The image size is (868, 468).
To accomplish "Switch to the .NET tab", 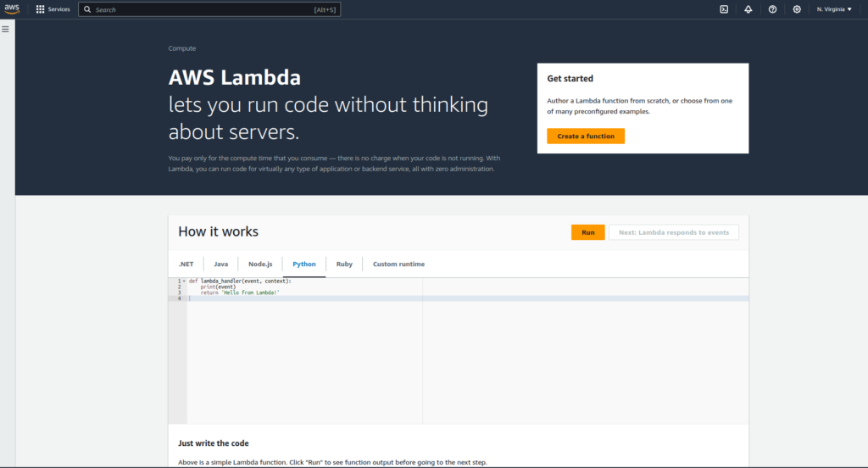I will [186, 265].
